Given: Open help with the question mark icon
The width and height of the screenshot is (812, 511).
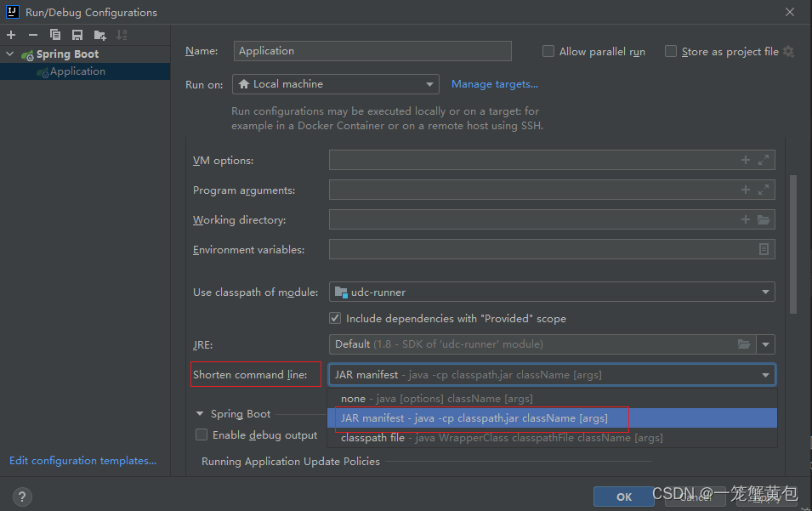Looking at the screenshot, I should (x=22, y=497).
